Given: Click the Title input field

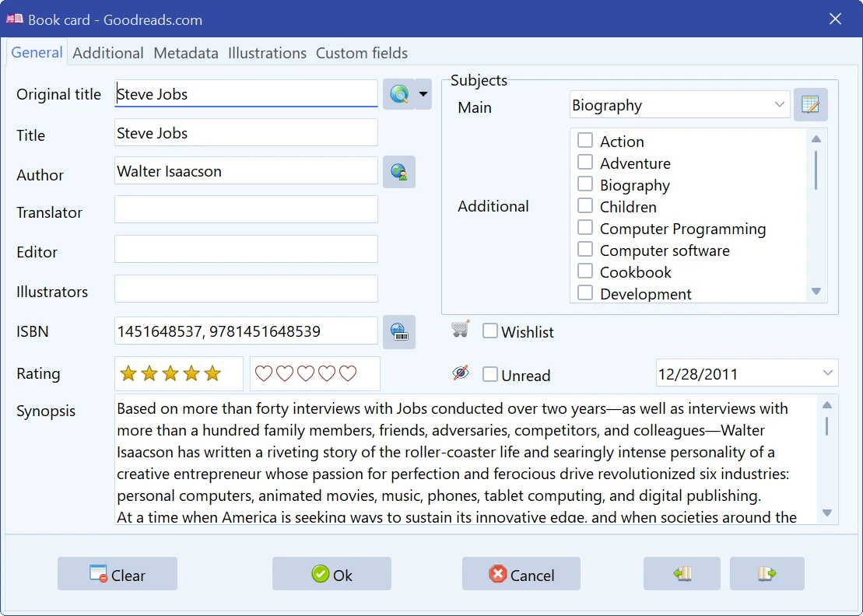Looking at the screenshot, I should click(x=246, y=132).
